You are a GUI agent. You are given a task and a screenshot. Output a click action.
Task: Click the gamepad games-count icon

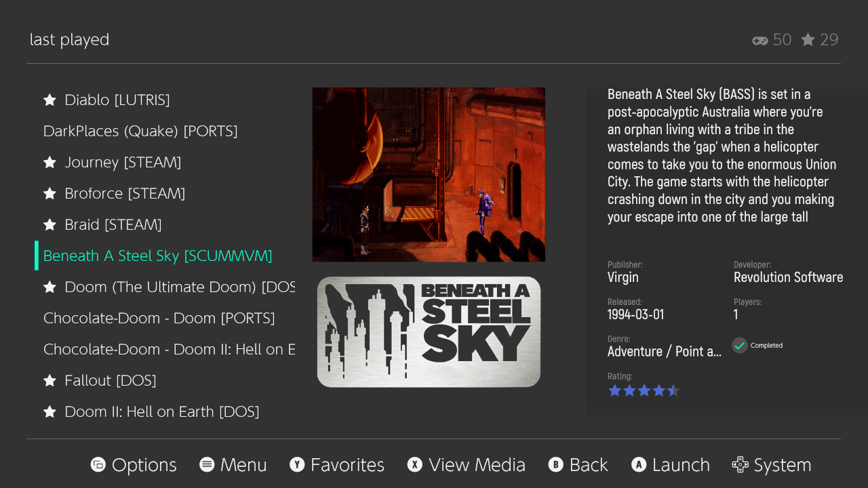pos(760,41)
